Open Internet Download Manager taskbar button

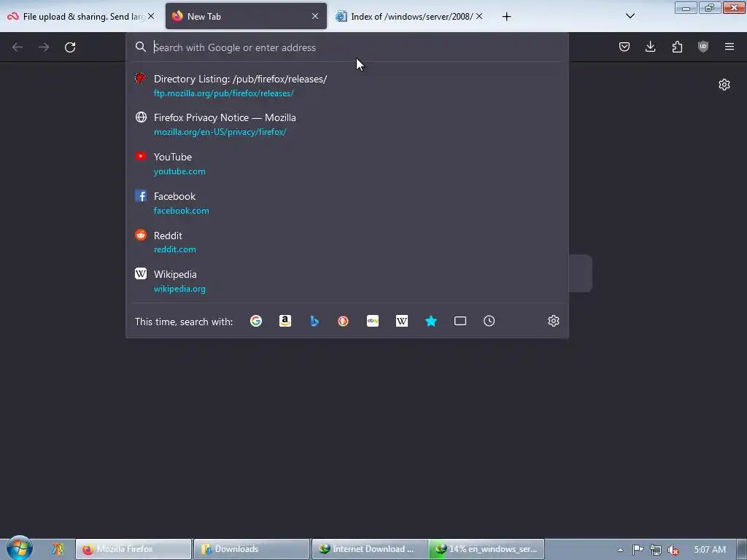370,549
